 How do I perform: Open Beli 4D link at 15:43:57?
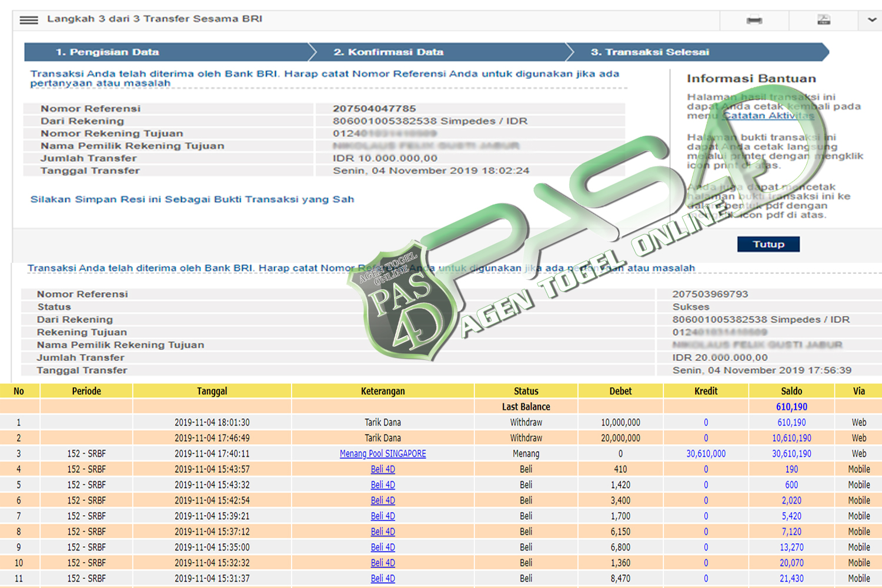click(383, 469)
